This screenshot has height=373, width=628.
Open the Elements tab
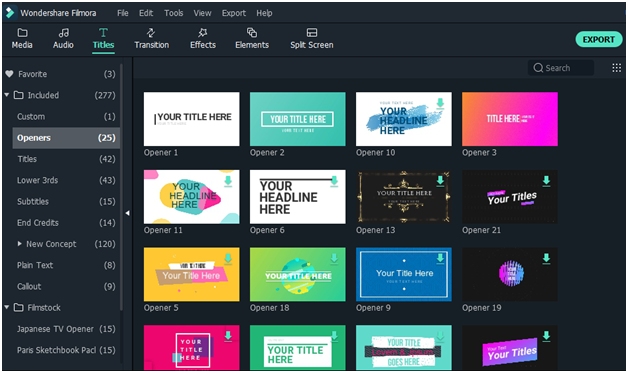tap(252, 38)
